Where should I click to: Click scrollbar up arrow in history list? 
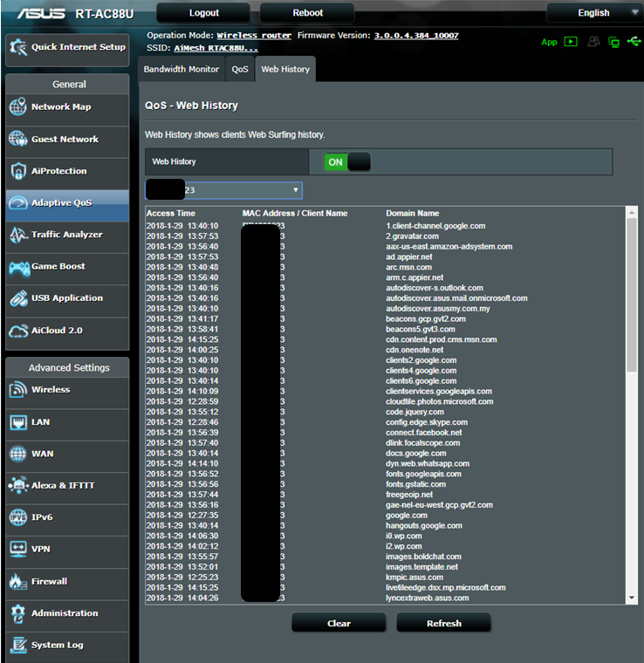point(631,212)
